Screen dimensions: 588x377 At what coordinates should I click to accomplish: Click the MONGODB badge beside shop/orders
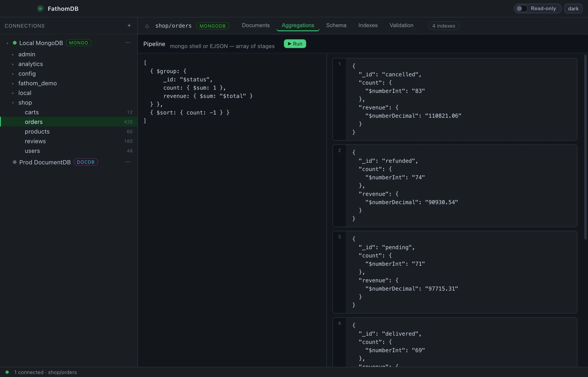click(212, 26)
